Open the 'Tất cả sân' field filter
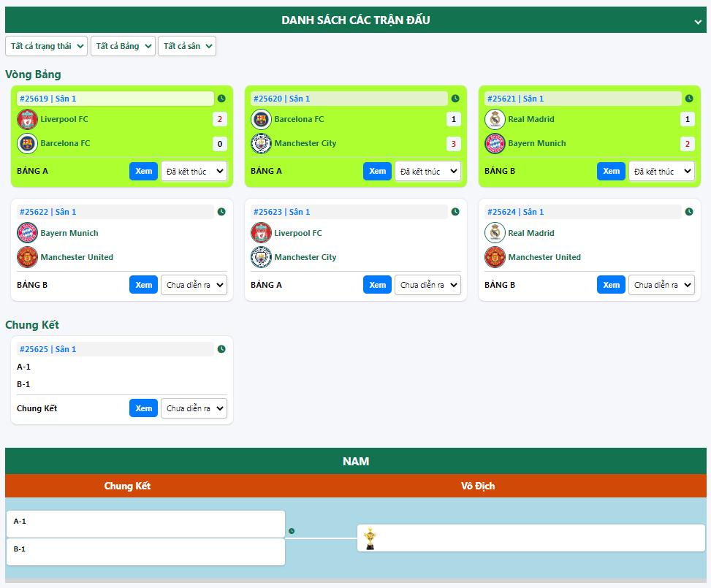Image resolution: width=711 pixels, height=588 pixels. [x=187, y=46]
